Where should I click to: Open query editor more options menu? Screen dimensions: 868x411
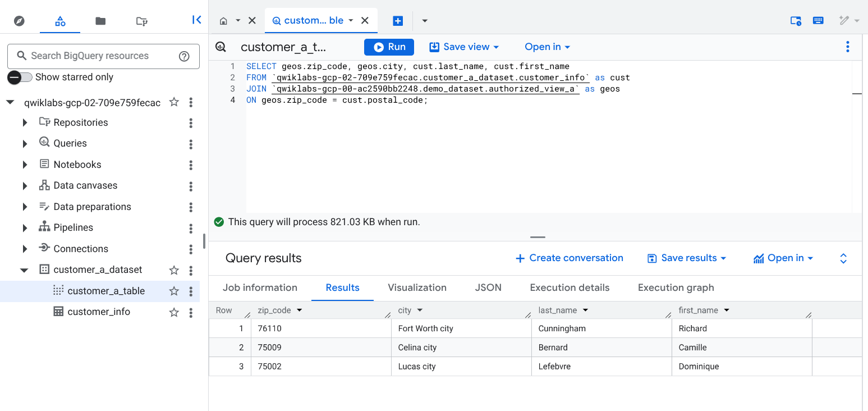(847, 47)
